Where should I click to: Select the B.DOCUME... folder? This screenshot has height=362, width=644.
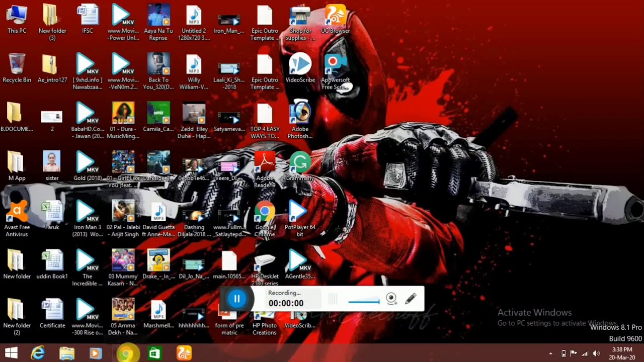click(17, 117)
